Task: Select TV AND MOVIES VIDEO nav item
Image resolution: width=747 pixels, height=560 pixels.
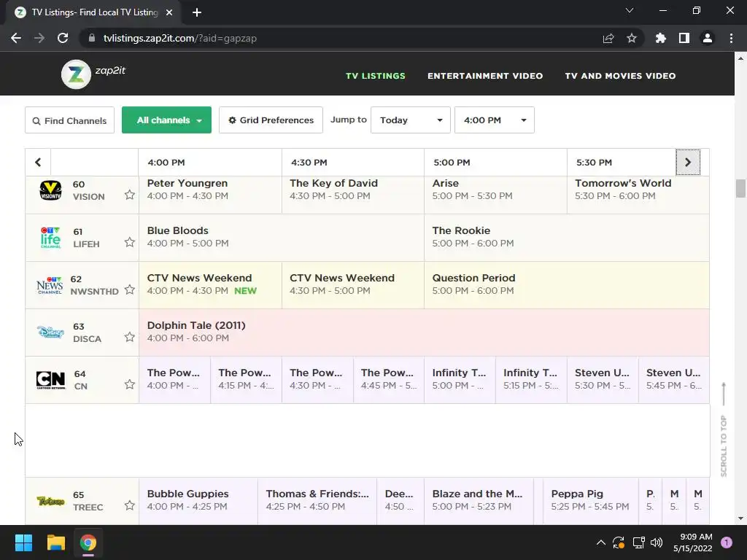Action: click(x=620, y=76)
